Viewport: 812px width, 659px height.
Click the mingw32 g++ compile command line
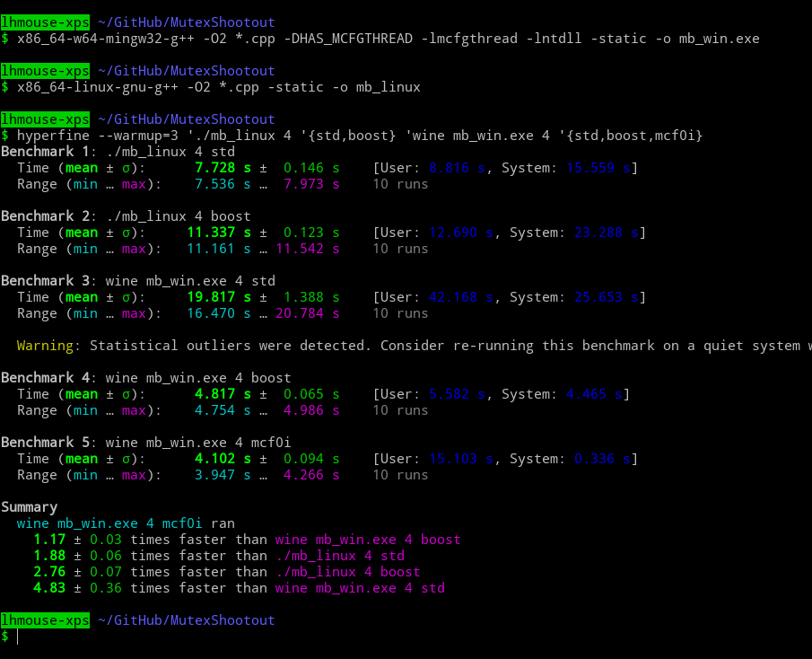coord(389,39)
